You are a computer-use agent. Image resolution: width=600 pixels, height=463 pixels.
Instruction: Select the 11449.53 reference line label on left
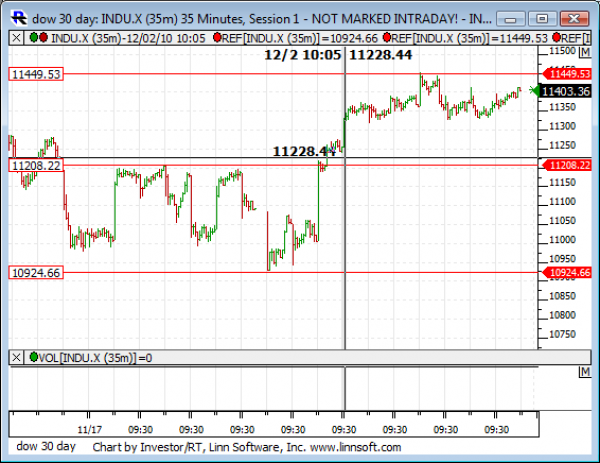[36, 74]
